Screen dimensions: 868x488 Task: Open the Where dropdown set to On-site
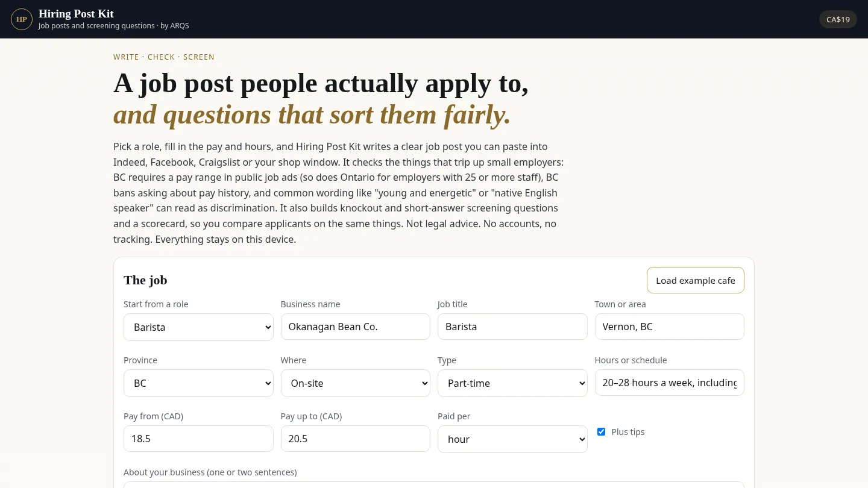tap(356, 383)
